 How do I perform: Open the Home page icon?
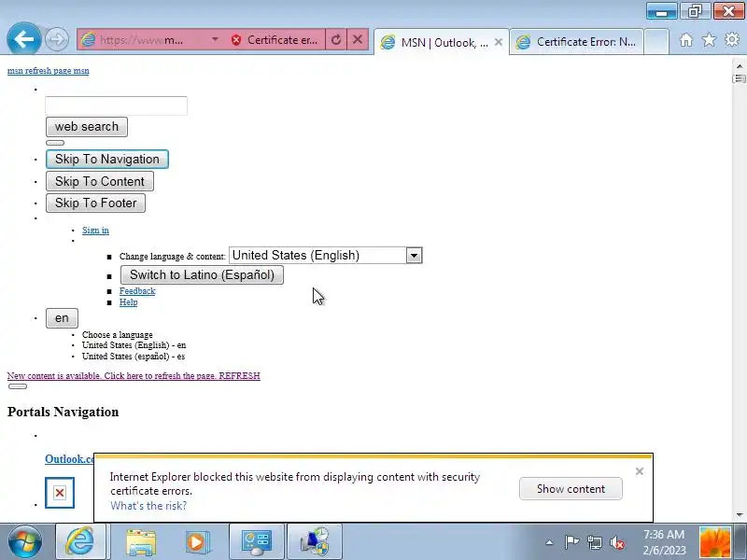(x=686, y=40)
